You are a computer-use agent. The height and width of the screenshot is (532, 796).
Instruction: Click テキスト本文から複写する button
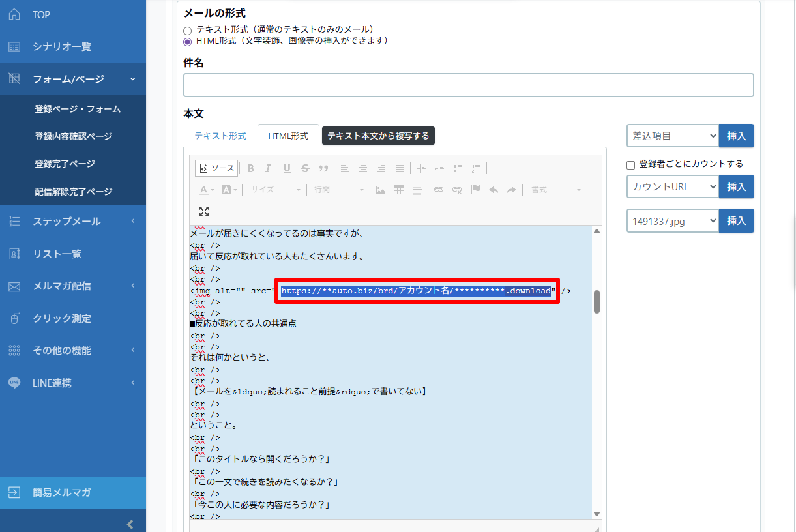coord(378,136)
